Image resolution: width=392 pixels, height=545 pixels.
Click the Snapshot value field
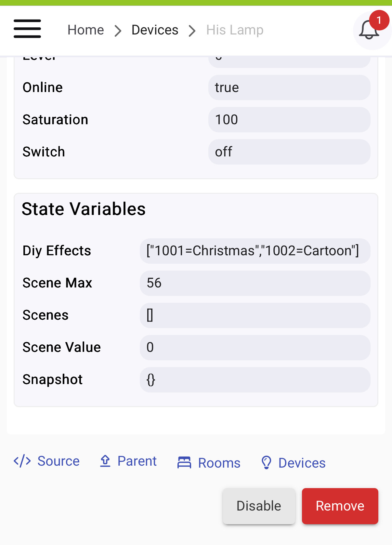coord(255,379)
